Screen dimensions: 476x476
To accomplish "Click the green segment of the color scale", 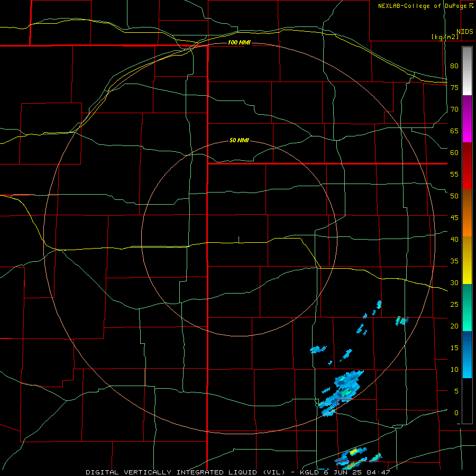I will 467,307.
